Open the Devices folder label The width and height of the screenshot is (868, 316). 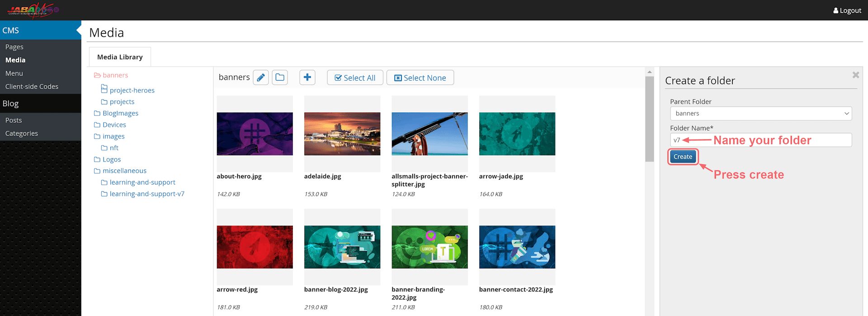pyautogui.click(x=114, y=125)
